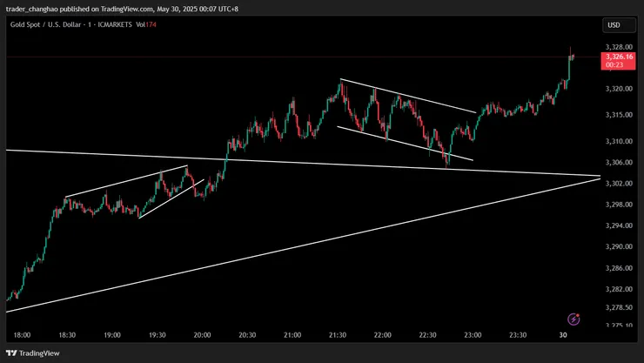This screenshot has height=363, width=644.
Task: Click the trader_changhao published header text
Action: tap(122, 9)
